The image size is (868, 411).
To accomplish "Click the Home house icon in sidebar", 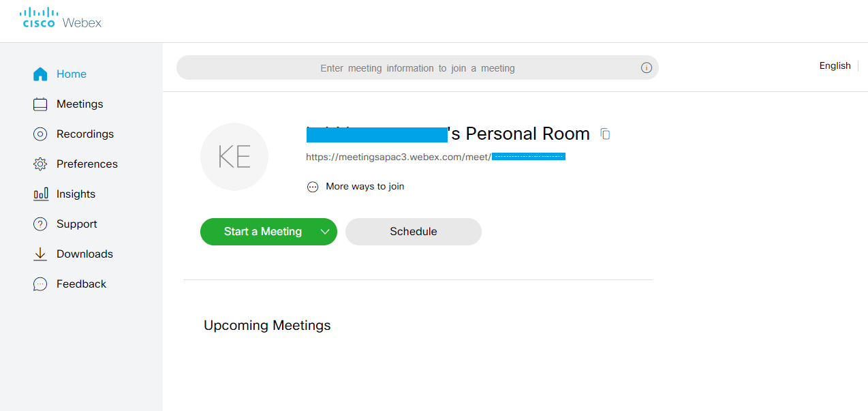I will tap(40, 74).
